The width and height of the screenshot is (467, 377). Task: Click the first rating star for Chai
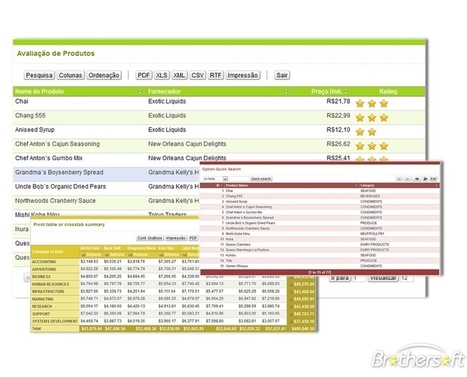pos(360,104)
